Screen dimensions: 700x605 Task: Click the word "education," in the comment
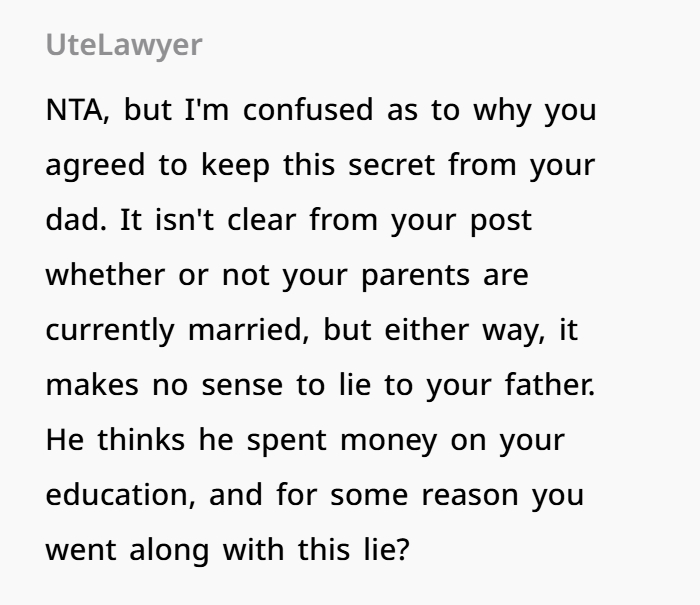tap(121, 495)
